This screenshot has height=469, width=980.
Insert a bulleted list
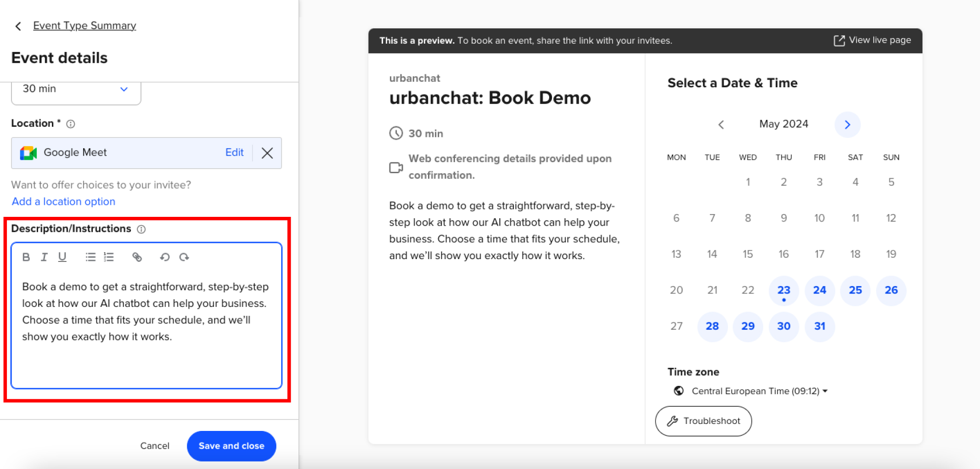91,257
